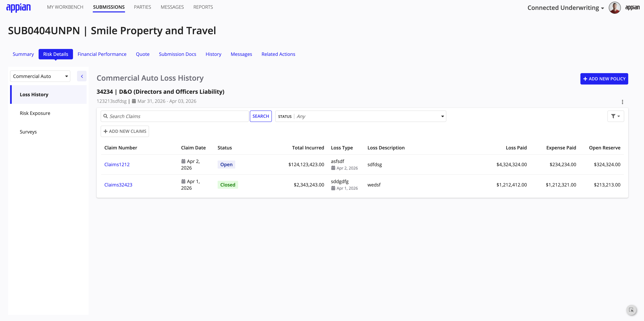Open the Claims32423 link
The height and width of the screenshot is (321, 644).
(x=118, y=185)
